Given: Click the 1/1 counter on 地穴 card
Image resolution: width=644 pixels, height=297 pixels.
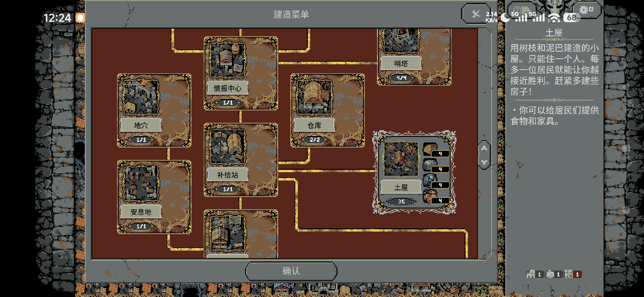Looking at the screenshot, I should [x=141, y=140].
